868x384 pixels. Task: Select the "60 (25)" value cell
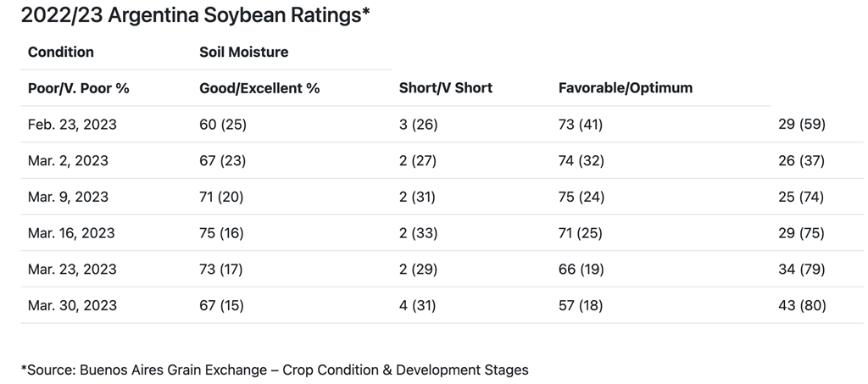(x=222, y=125)
